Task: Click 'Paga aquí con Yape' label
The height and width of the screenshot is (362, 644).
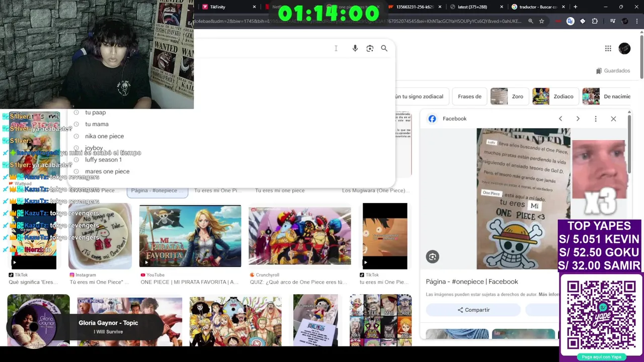Action: tap(601, 357)
